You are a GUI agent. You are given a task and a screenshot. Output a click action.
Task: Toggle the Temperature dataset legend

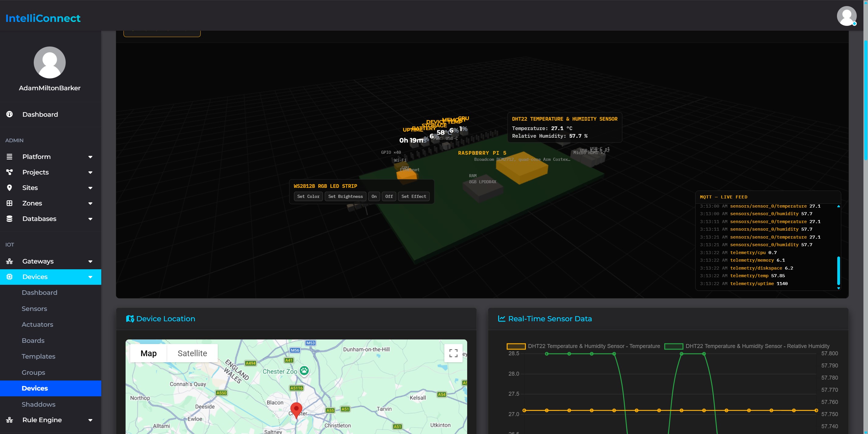[x=584, y=346]
